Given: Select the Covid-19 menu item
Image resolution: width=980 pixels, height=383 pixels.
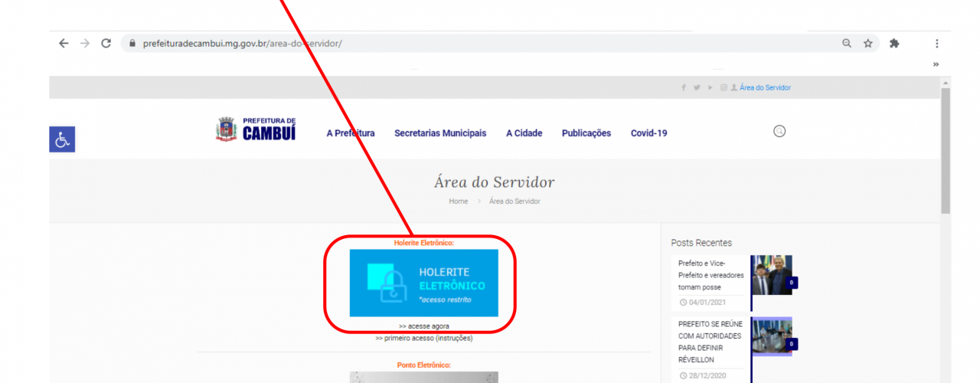Looking at the screenshot, I should tap(648, 133).
